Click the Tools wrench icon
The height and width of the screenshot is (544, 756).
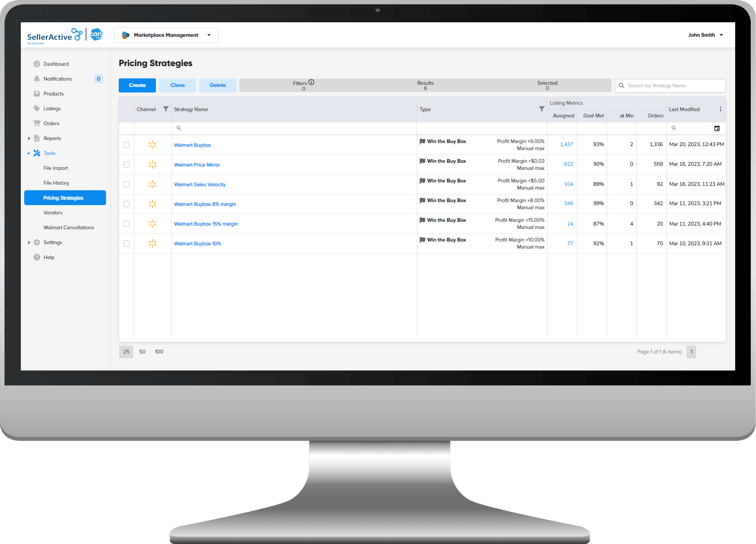[37, 153]
